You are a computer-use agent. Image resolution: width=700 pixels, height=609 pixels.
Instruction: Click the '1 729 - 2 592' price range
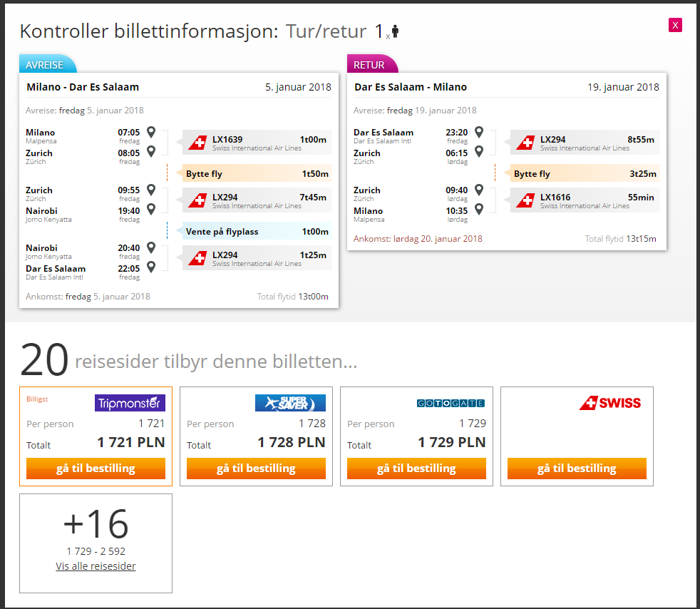coord(96,551)
